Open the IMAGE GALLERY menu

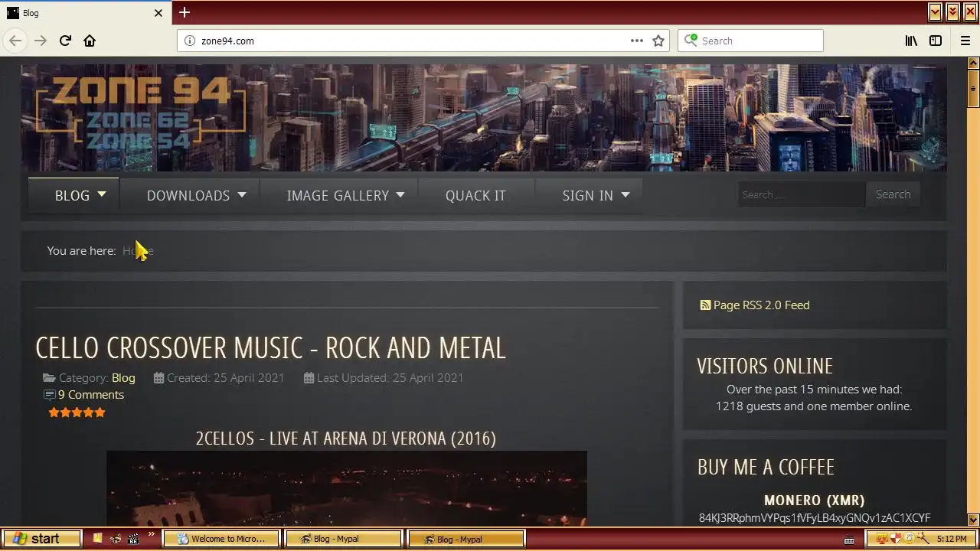338,196
